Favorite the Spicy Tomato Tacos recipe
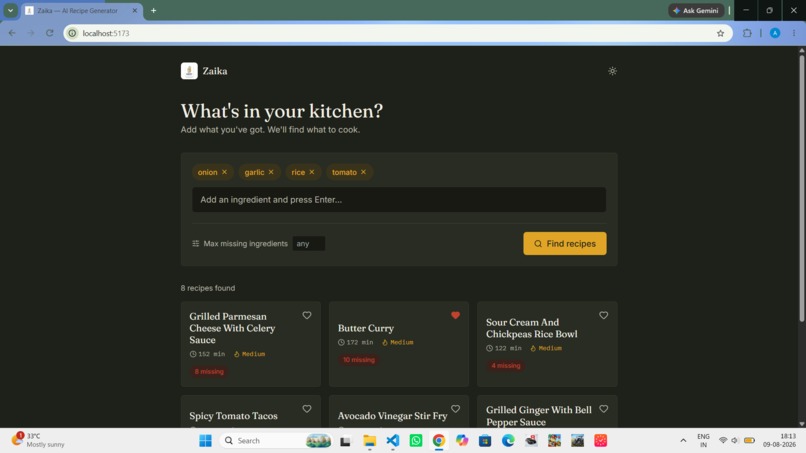Viewport: 806px width, 453px height. coord(307,409)
